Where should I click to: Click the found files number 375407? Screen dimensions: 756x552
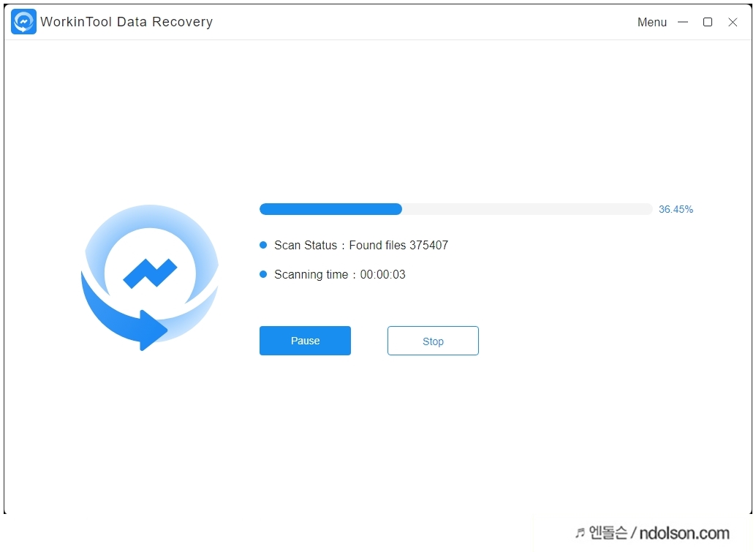(x=428, y=246)
